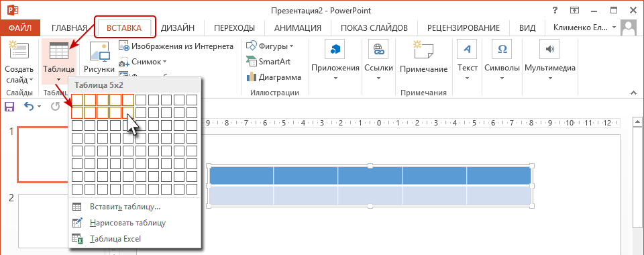Screen dimensions: 644x255
Task: Select slide 1 thumbnail
Action: [x=42, y=154]
